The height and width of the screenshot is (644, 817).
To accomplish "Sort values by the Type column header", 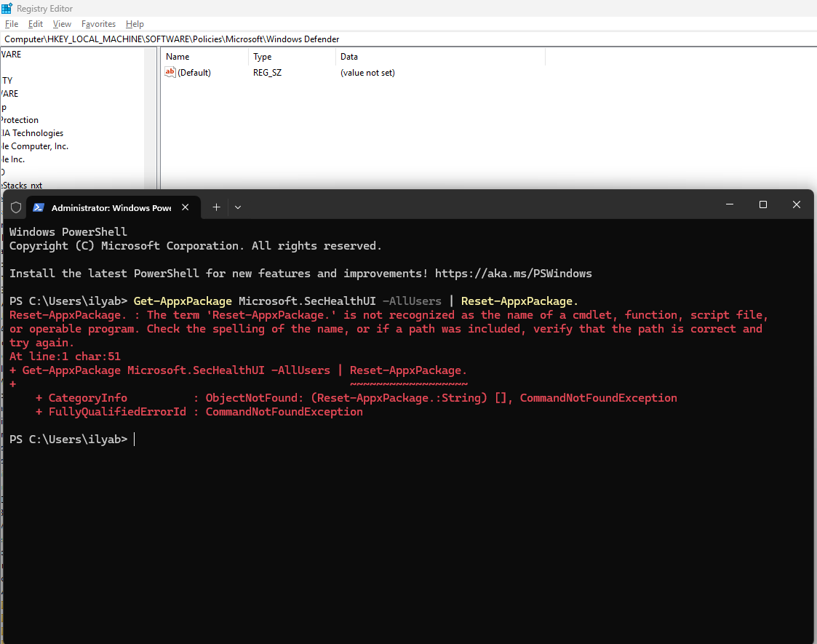I will point(262,56).
